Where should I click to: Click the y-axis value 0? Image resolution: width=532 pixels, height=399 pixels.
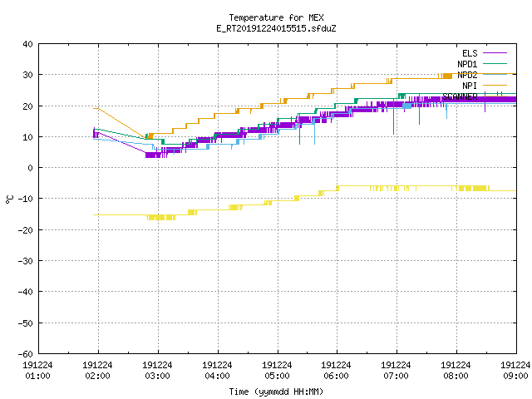click(30, 168)
